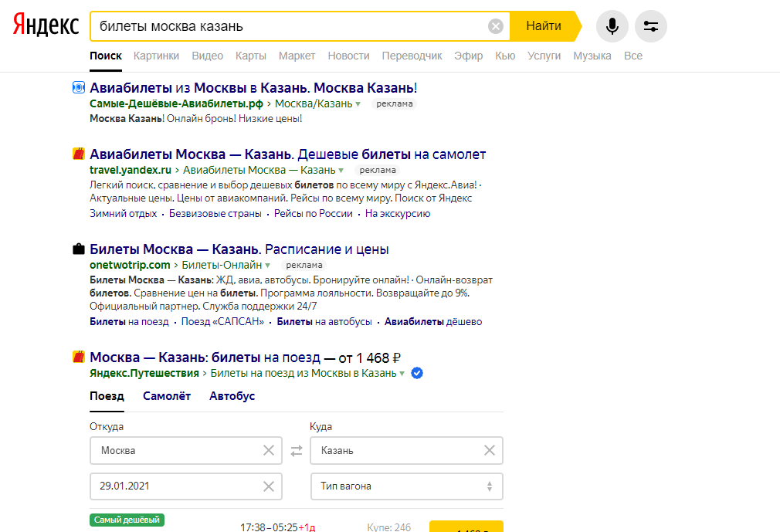This screenshot has width=780, height=532.
Task: Expand dropdown arrow after Авиабилеты Москва — Казань breadcrumb
Action: 341,171
